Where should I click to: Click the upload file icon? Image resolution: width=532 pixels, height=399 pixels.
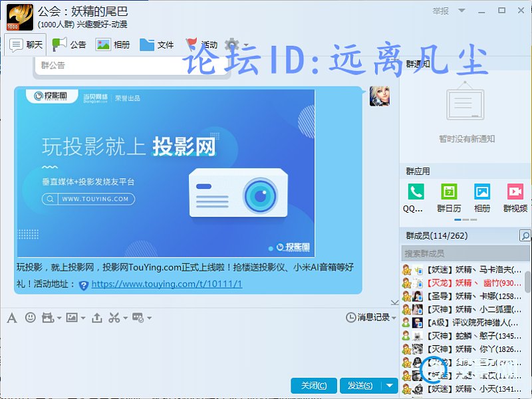[x=97, y=318]
